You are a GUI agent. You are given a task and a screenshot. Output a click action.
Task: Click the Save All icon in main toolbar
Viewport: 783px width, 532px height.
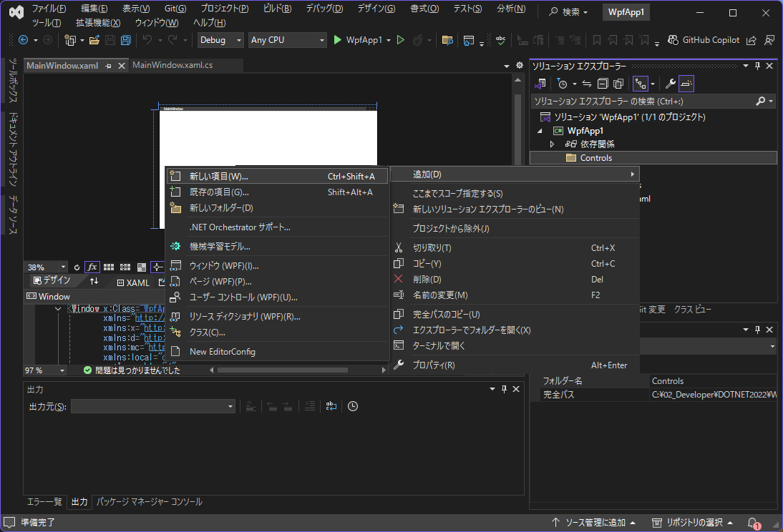[125, 40]
